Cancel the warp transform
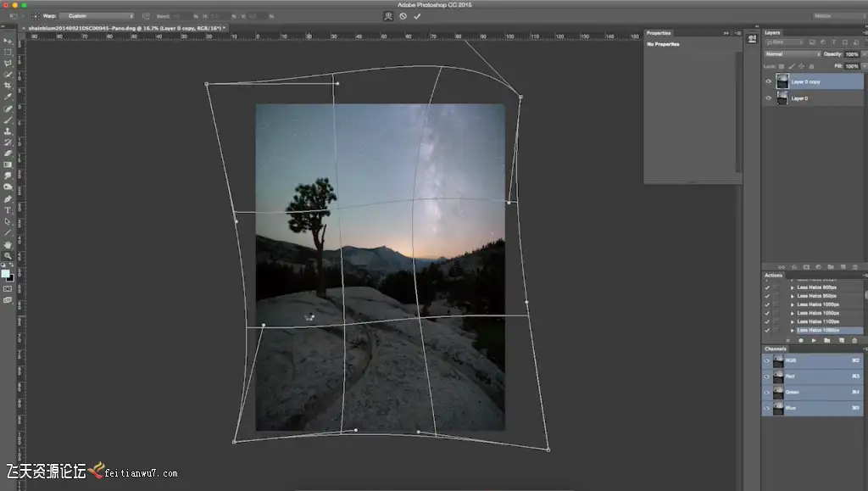Viewport: 868px width, 491px height. tap(403, 16)
